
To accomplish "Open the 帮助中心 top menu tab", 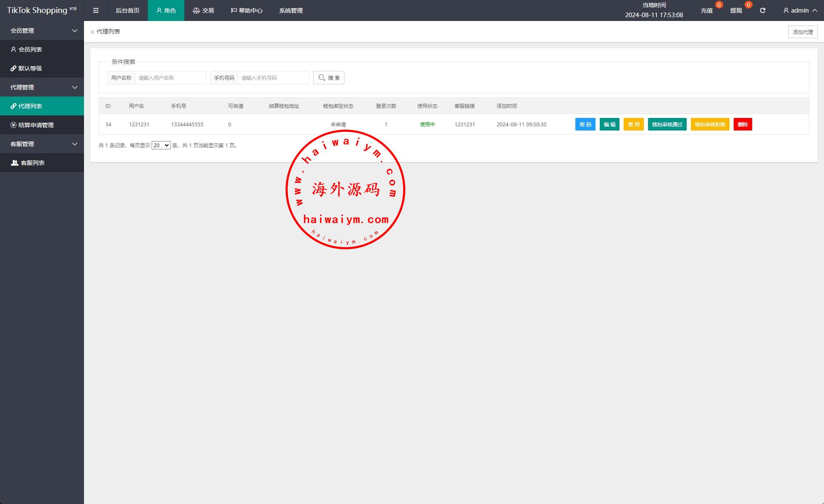I will pyautogui.click(x=247, y=10).
